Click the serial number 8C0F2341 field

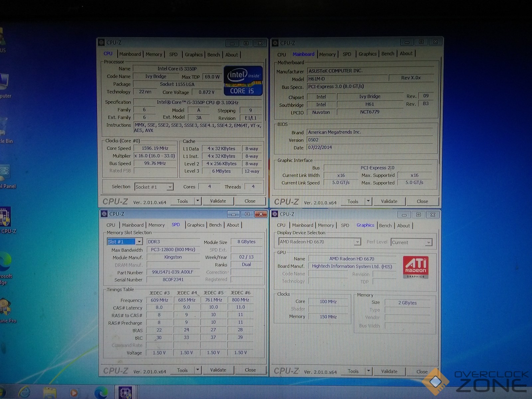[x=173, y=280]
